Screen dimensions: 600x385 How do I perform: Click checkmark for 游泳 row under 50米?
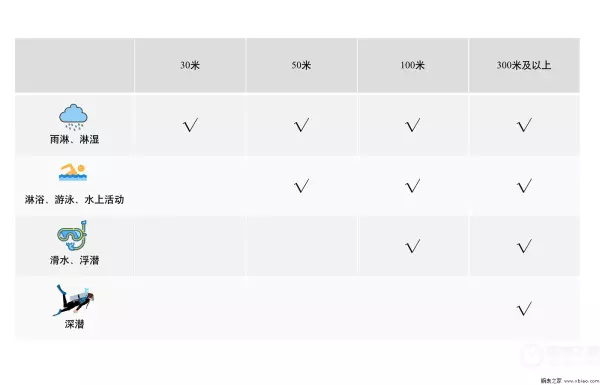tap(302, 186)
